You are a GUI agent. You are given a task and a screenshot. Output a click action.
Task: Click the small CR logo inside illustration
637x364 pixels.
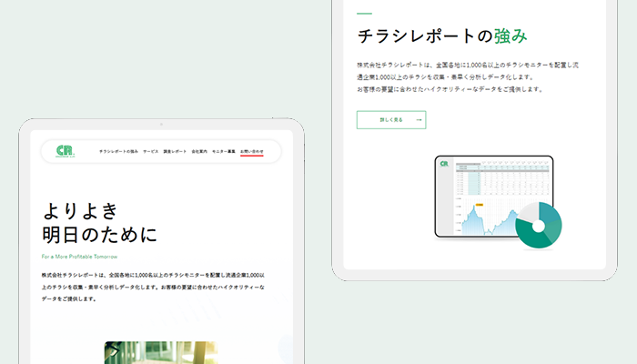pos(444,164)
